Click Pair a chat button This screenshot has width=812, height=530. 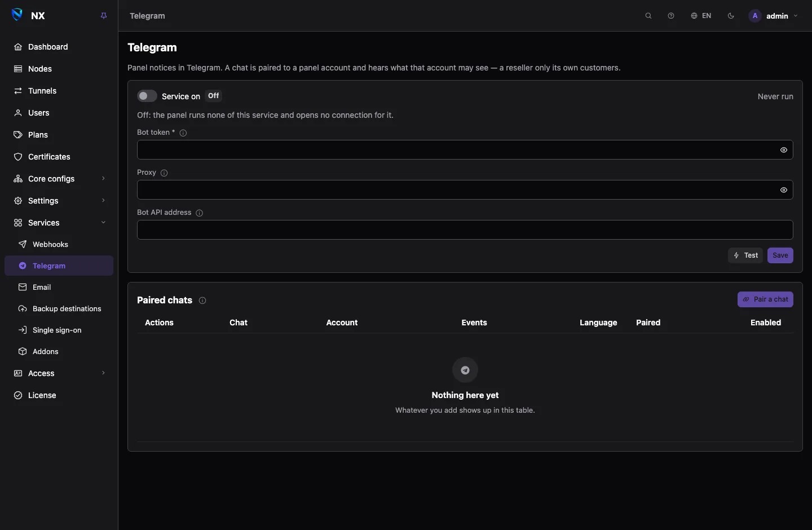pos(765,299)
